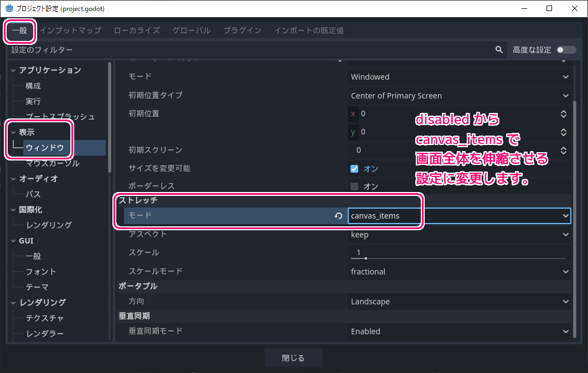This screenshot has height=373, width=588.
Task: Open the canvas_items stretch mode dropdown
Action: click(460, 216)
